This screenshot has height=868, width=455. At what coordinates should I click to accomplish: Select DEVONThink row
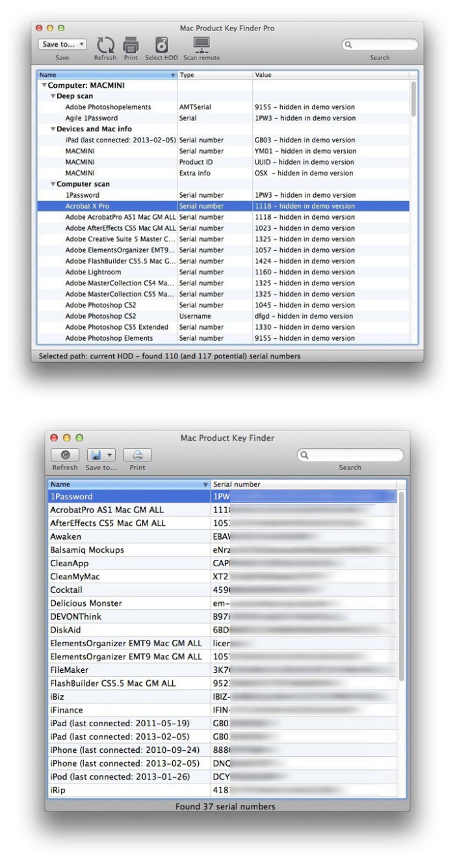click(x=223, y=616)
